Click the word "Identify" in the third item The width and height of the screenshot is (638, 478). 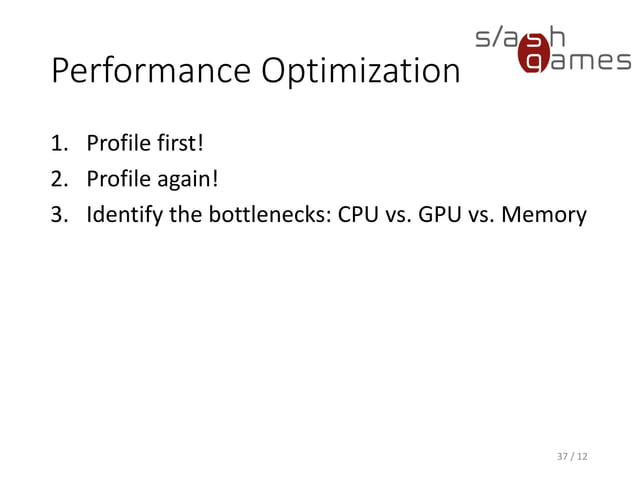[120, 214]
